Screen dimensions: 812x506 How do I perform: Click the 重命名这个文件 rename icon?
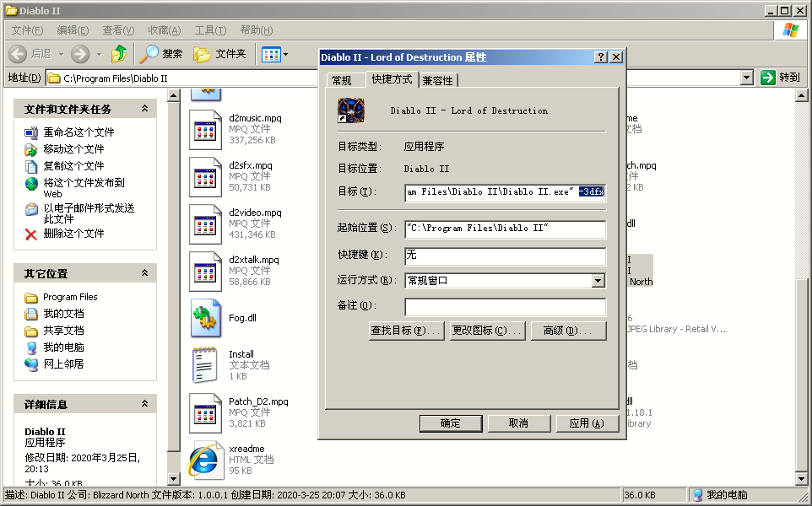(31, 133)
